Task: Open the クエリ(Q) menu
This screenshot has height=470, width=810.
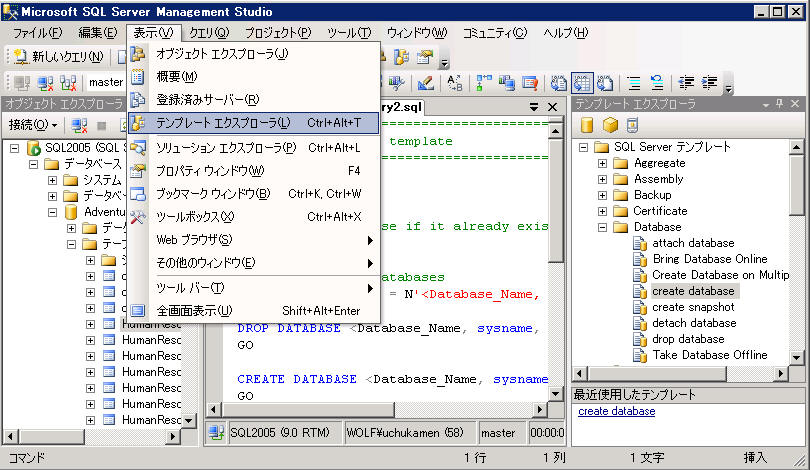Action: tap(209, 33)
